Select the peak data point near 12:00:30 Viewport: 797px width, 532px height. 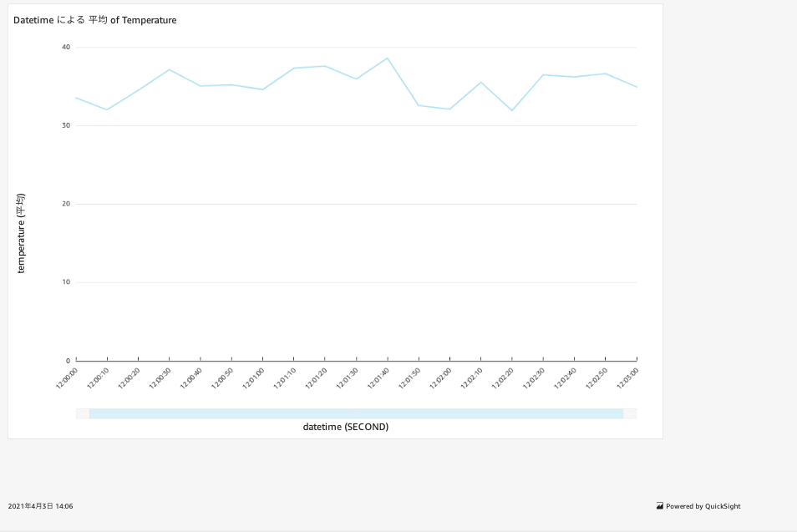169,69
